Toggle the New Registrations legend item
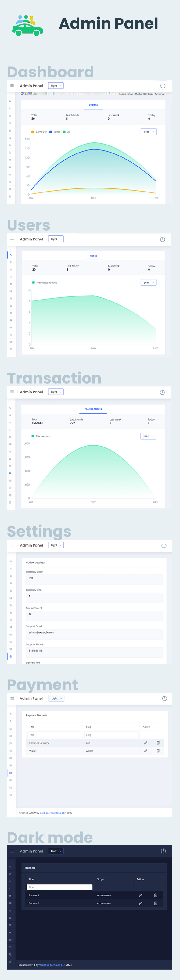Viewport: 180px width, 980px height. [x=45, y=283]
